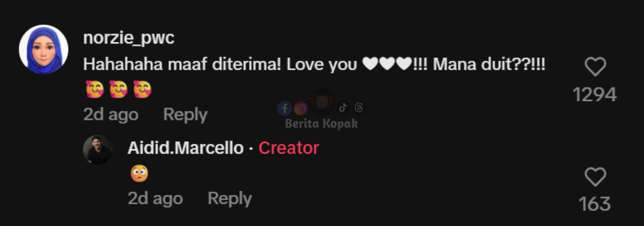Image resolution: width=644 pixels, height=226 pixels.
Task: Click the 1294 like count
Action: click(x=595, y=95)
